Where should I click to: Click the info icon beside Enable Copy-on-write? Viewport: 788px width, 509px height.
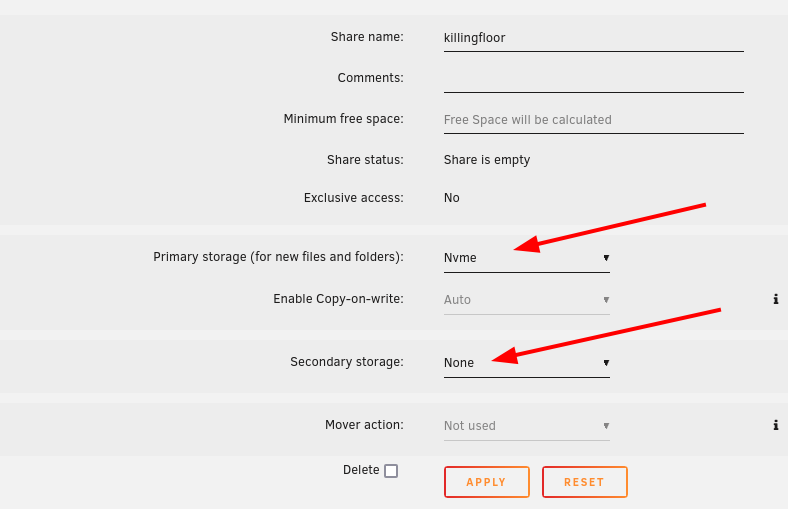775,299
